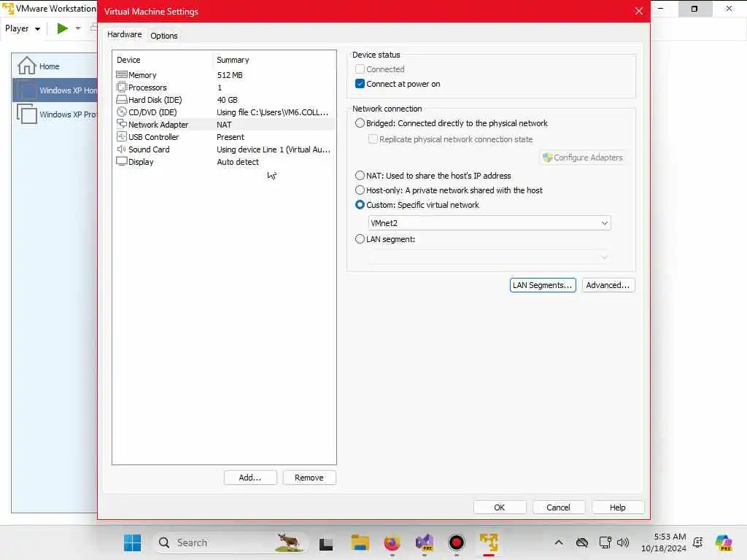Confirm settings with the OK button
The width and height of the screenshot is (747, 560).
tap(500, 507)
